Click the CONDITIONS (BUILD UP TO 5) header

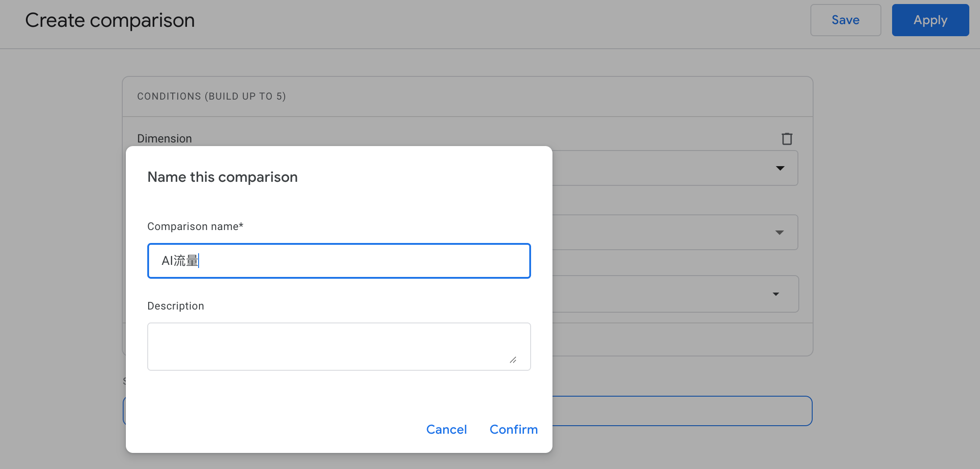(212, 96)
